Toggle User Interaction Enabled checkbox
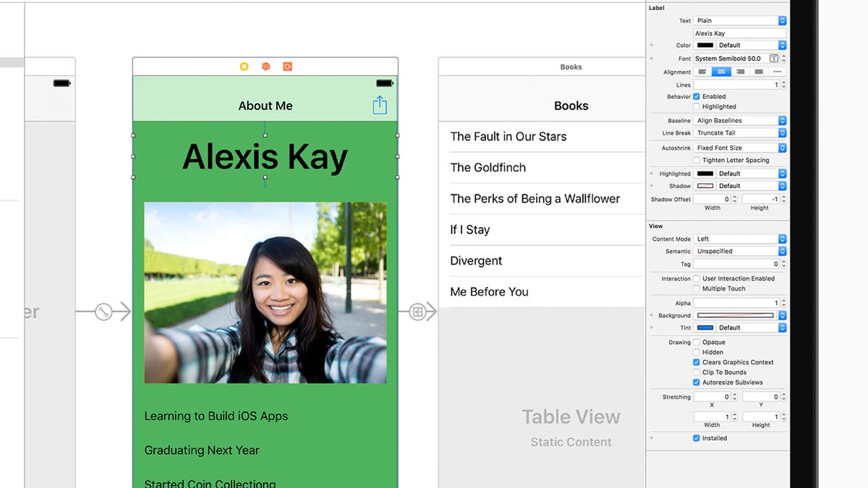Viewport: 868px width, 488px height. click(697, 278)
